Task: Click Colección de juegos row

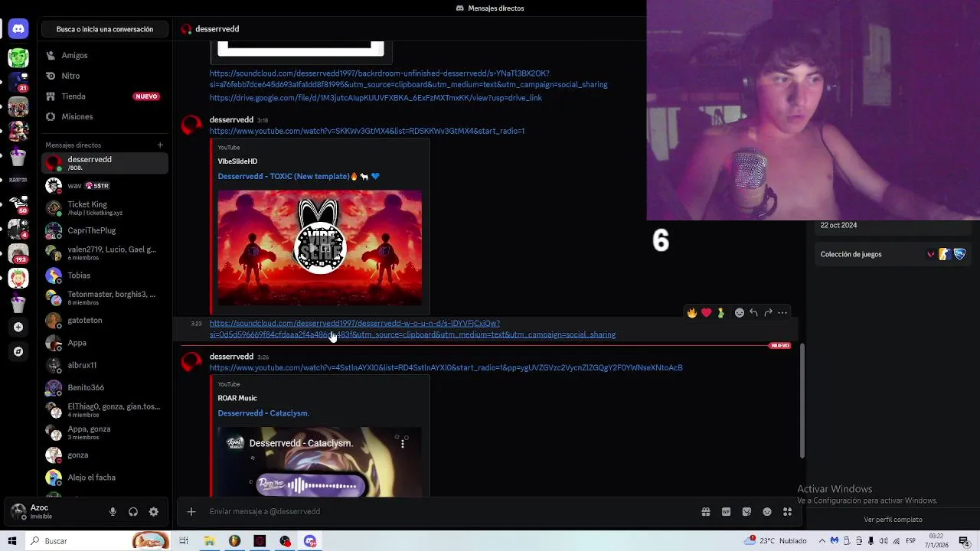Action: tap(893, 254)
